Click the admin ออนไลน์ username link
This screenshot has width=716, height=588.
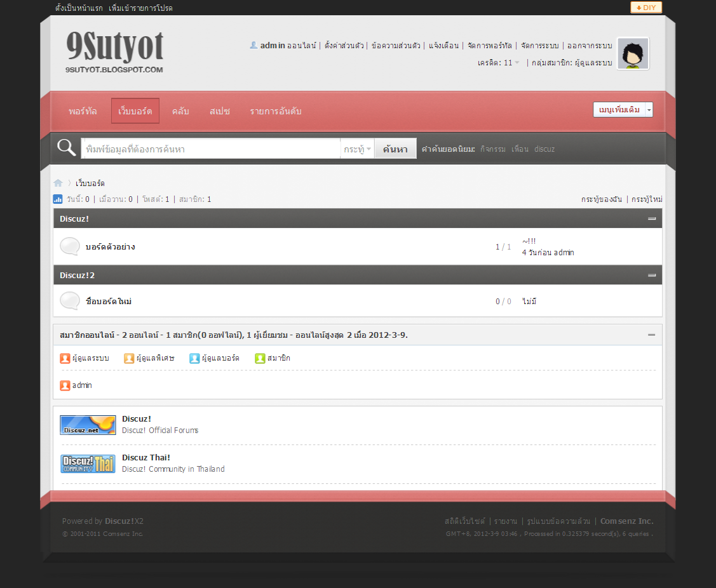[273, 45]
